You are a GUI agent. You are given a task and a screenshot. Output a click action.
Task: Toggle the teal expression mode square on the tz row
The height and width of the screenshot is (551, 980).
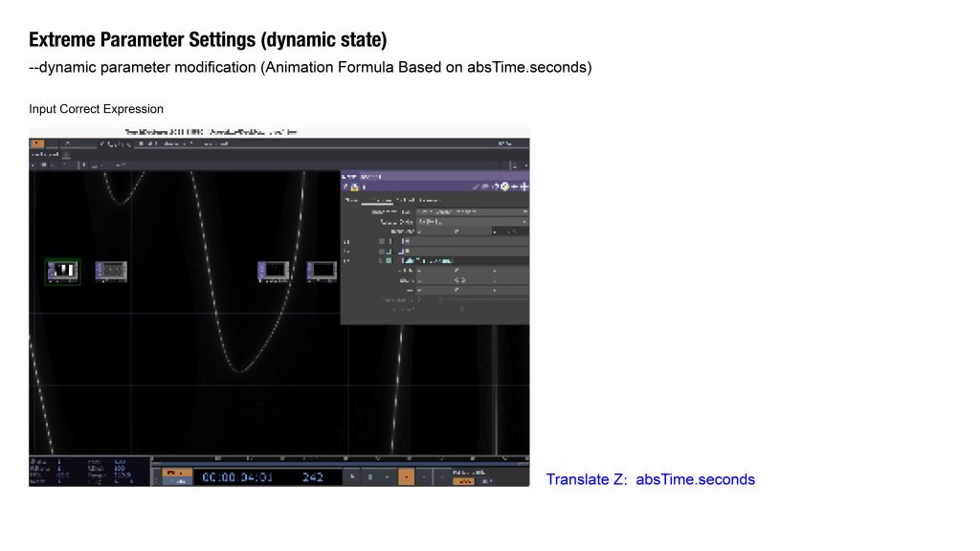(389, 260)
